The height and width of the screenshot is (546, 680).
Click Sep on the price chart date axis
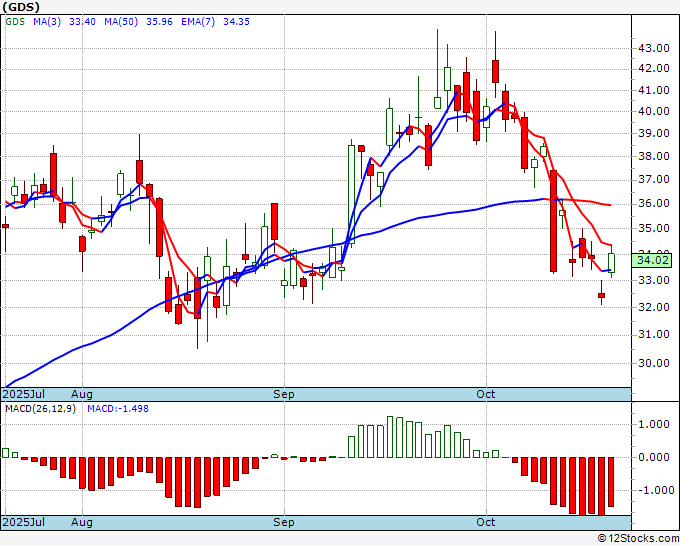click(284, 394)
